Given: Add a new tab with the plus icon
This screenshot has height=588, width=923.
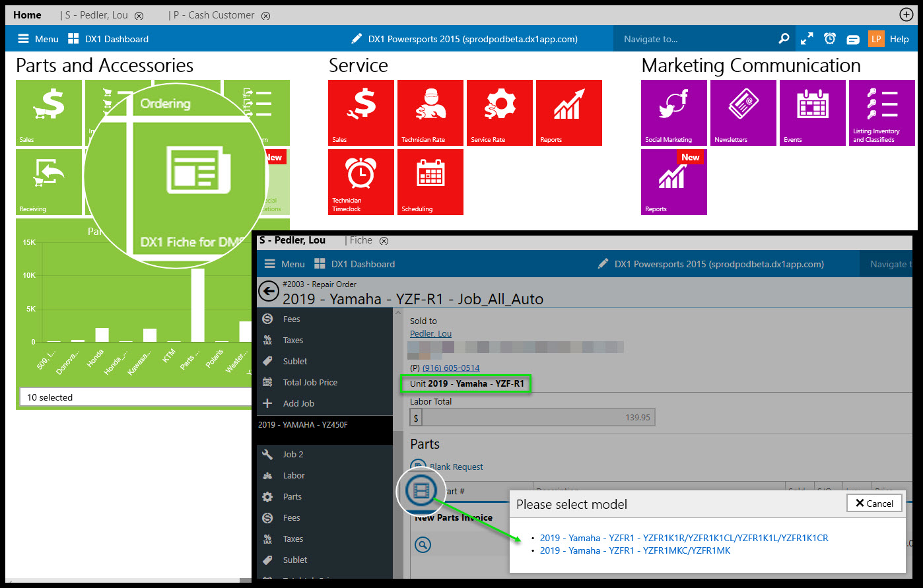Looking at the screenshot, I should coord(906,15).
